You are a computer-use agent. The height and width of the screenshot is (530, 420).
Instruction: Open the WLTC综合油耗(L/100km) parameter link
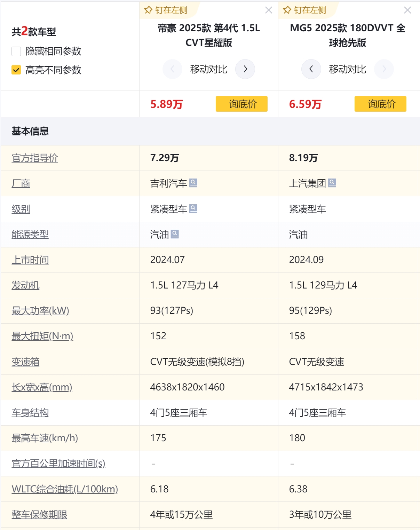[65, 489]
